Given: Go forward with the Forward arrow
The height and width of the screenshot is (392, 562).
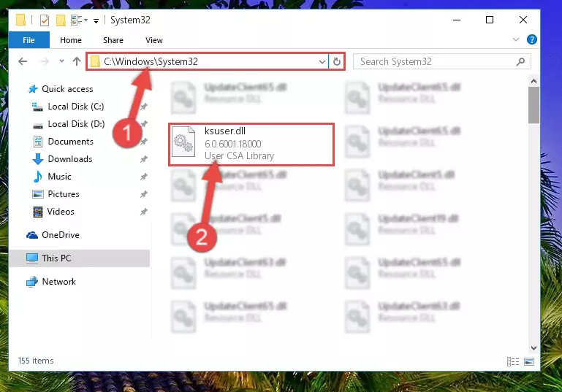Looking at the screenshot, I should click(45, 61).
